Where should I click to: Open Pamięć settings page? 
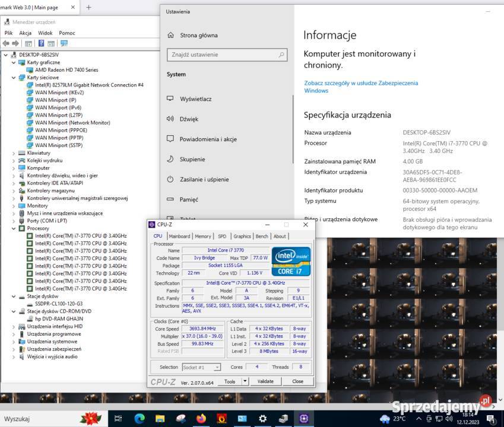pyautogui.click(x=189, y=200)
